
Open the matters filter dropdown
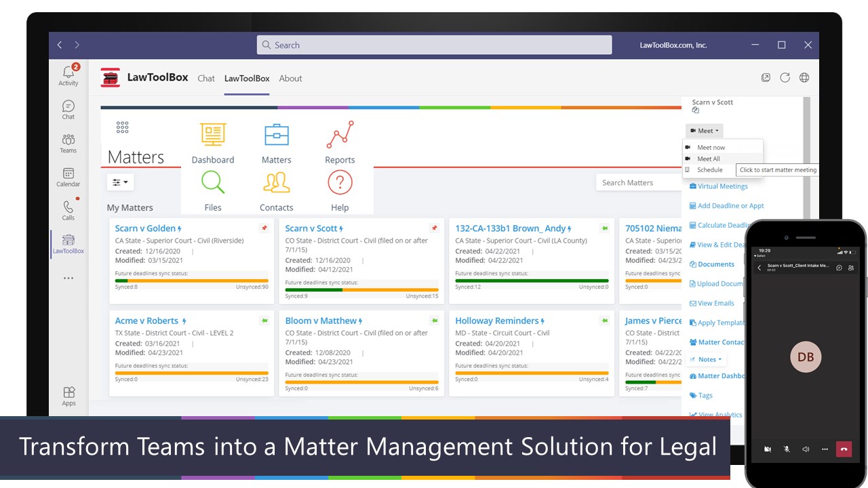tap(120, 182)
